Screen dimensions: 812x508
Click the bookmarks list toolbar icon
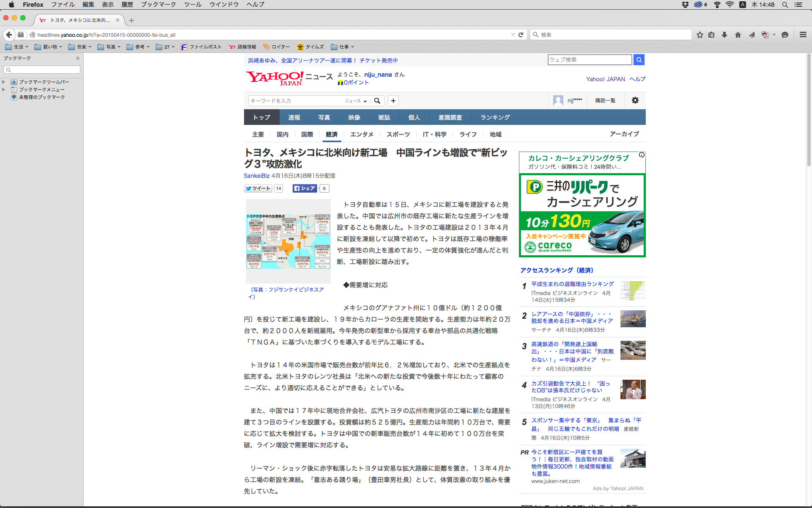711,35
